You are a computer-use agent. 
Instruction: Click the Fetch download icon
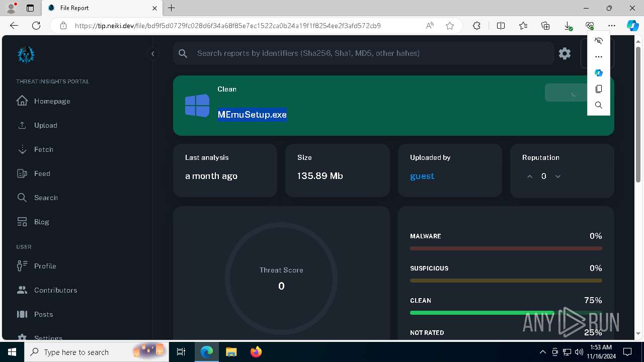point(22,149)
